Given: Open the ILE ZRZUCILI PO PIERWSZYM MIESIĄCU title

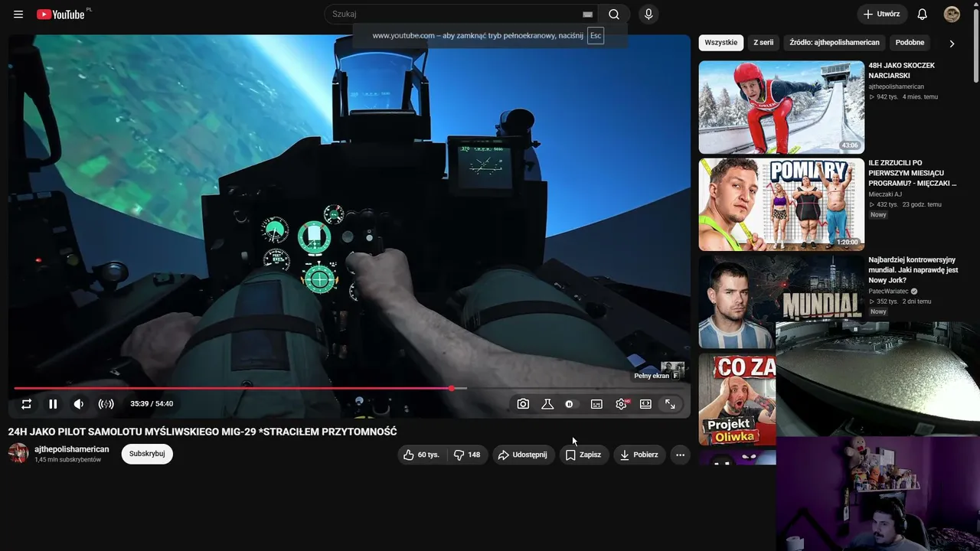Looking at the screenshot, I should [x=913, y=173].
